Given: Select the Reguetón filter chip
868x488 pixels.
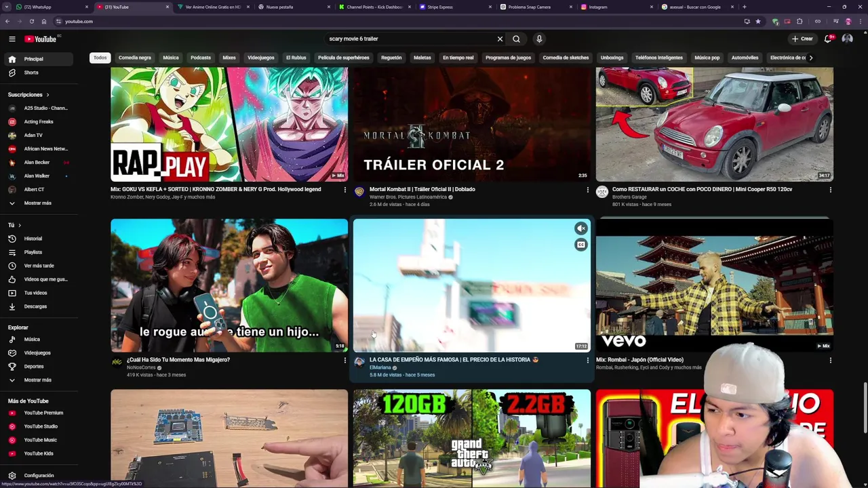Looking at the screenshot, I should click(391, 58).
